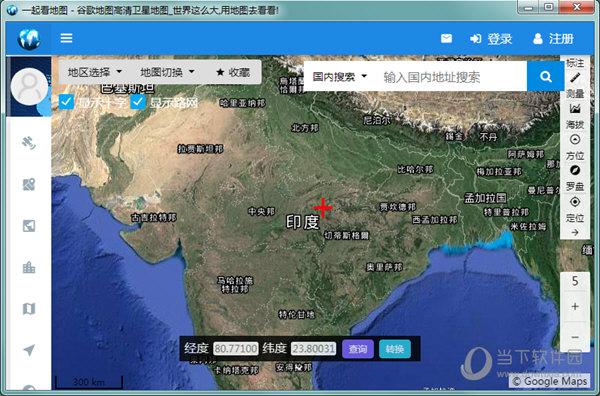This screenshot has height=396, width=600.
Task: Select the 罗盘 compass tool
Action: pyautogui.click(x=575, y=171)
